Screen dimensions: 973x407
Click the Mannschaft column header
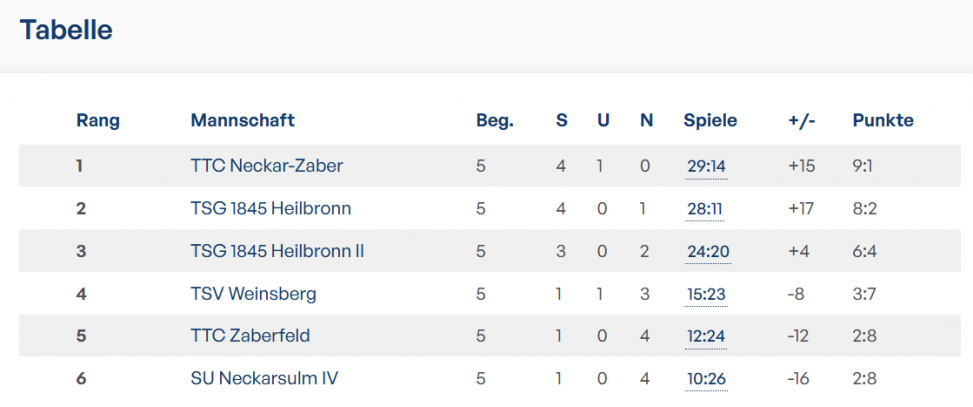(x=243, y=120)
